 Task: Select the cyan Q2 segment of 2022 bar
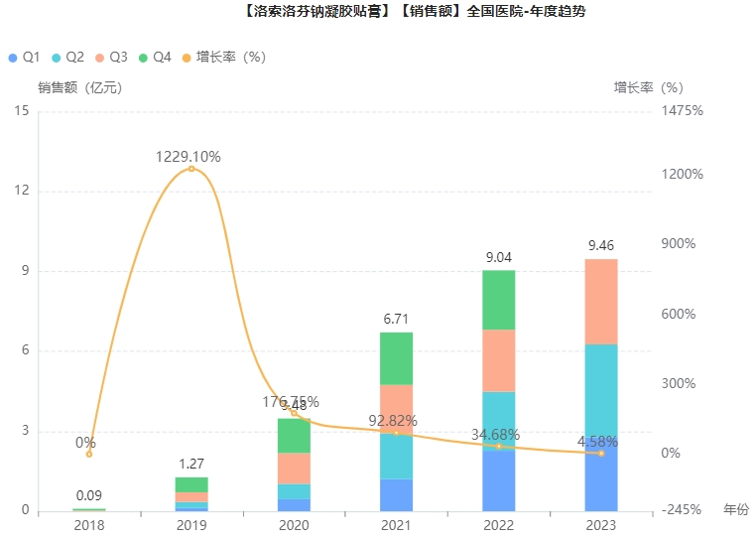click(x=498, y=421)
